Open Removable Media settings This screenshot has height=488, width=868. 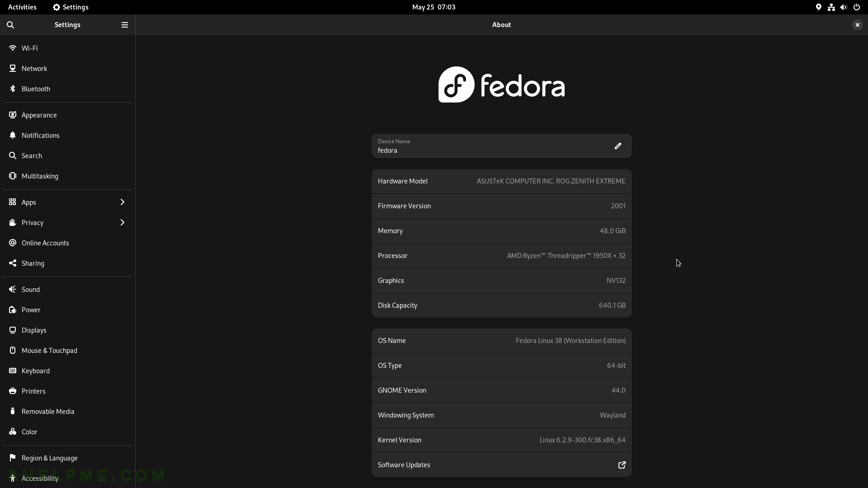pos(68,411)
